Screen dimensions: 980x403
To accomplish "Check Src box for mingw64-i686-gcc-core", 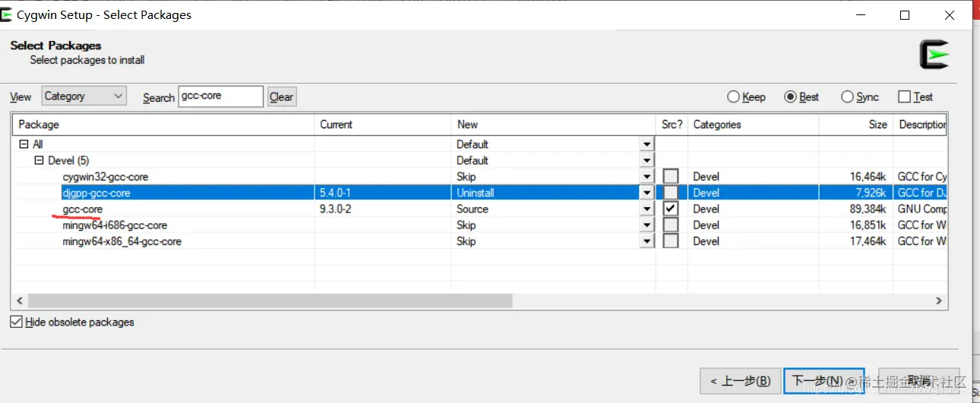I will [x=670, y=225].
